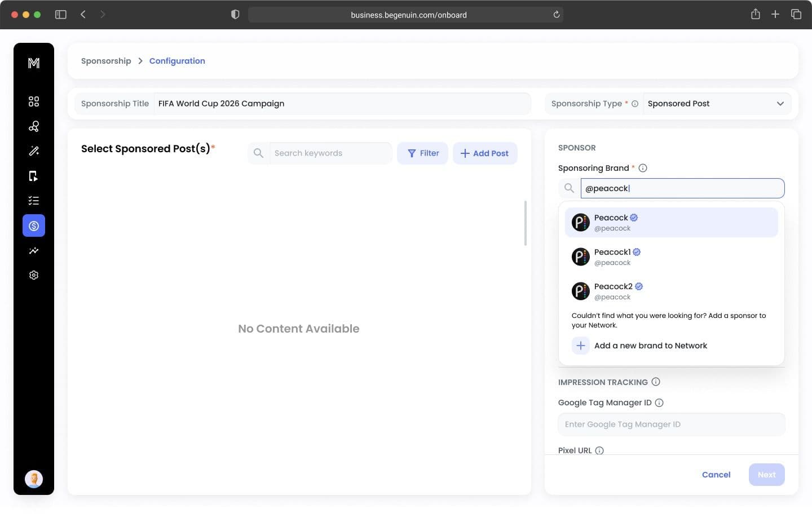The width and height of the screenshot is (812, 522).
Task: Open the user profile avatar
Action: click(34, 479)
